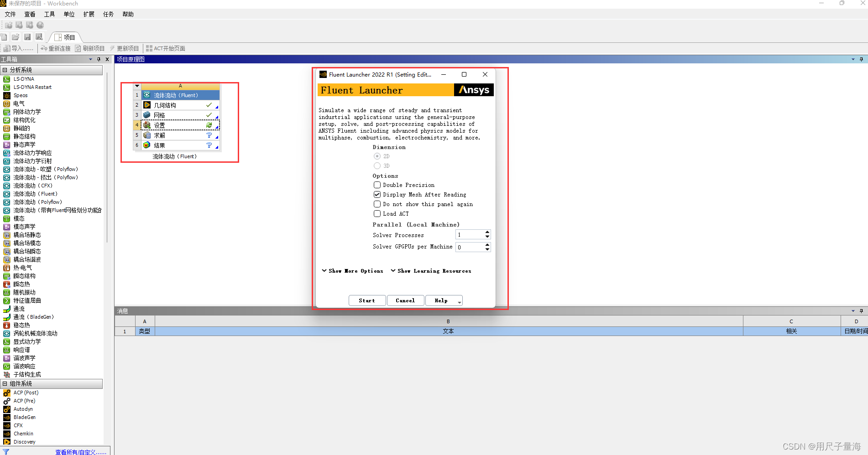Image resolution: width=868 pixels, height=455 pixels.
Task: Click the 导入 toolbar button
Action: 18,48
